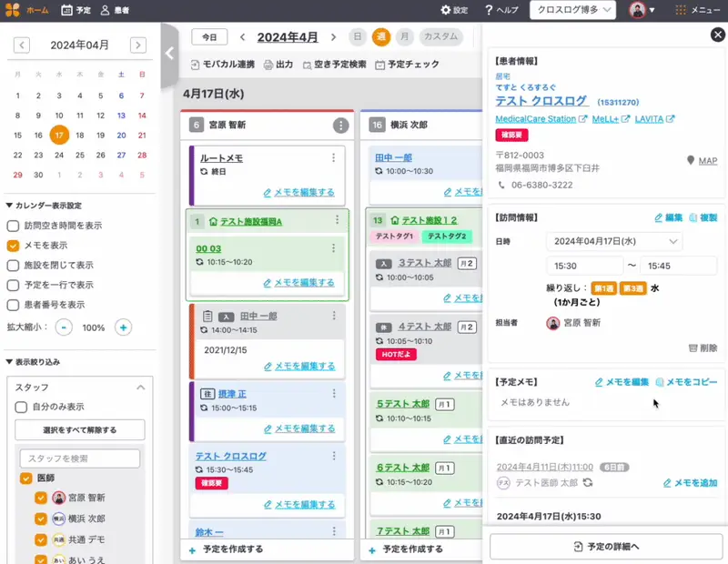This screenshot has width=728, height=564.
Task: Open MeLL+ external link
Action: point(611,119)
